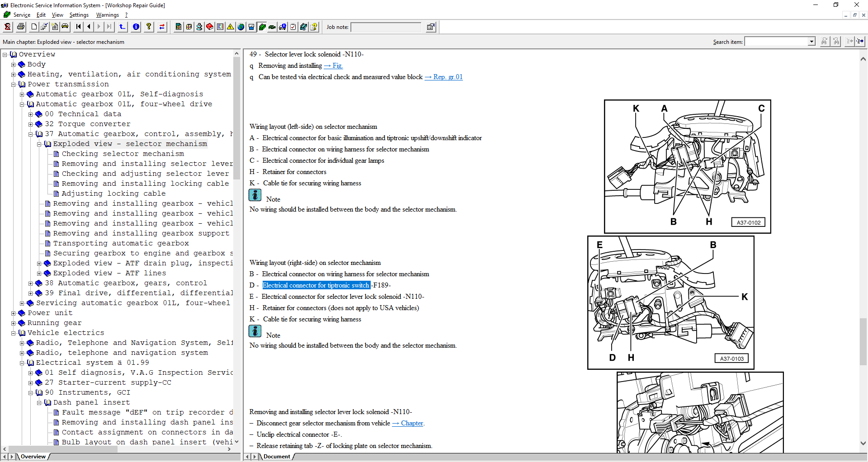Screen dimensions: 868x462
Task: Click the globe icon in the toolbar
Action: coord(241,27)
